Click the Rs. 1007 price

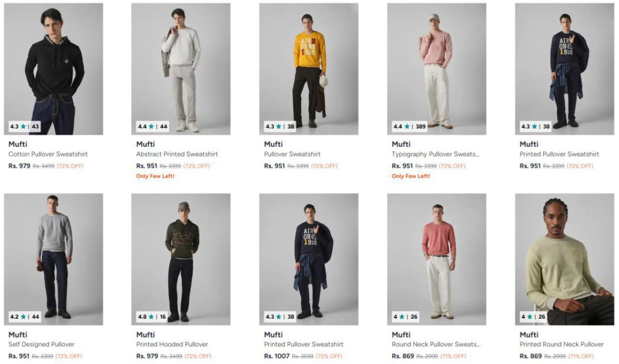[x=276, y=356]
